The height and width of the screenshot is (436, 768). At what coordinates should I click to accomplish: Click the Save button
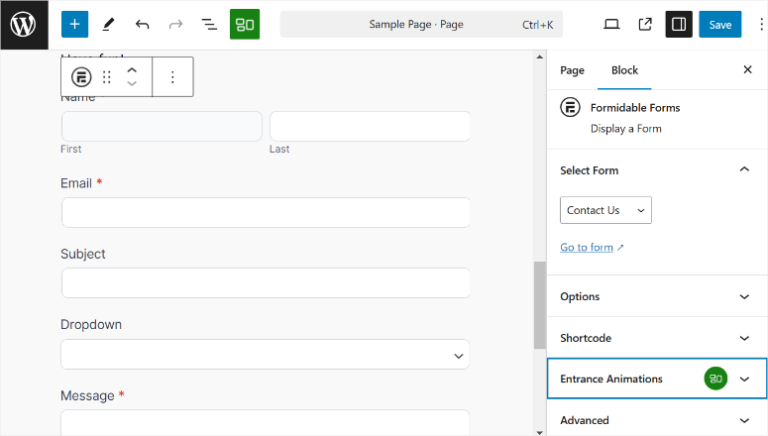(720, 24)
